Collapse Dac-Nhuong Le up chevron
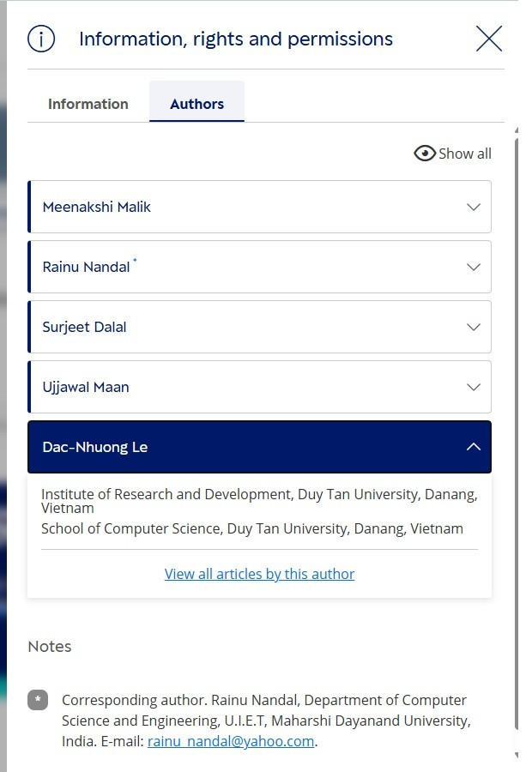The height and width of the screenshot is (772, 532). (474, 447)
